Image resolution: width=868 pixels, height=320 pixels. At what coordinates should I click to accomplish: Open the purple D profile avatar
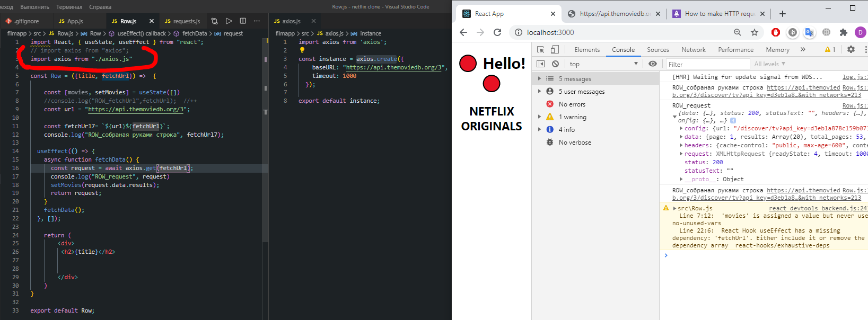point(860,32)
